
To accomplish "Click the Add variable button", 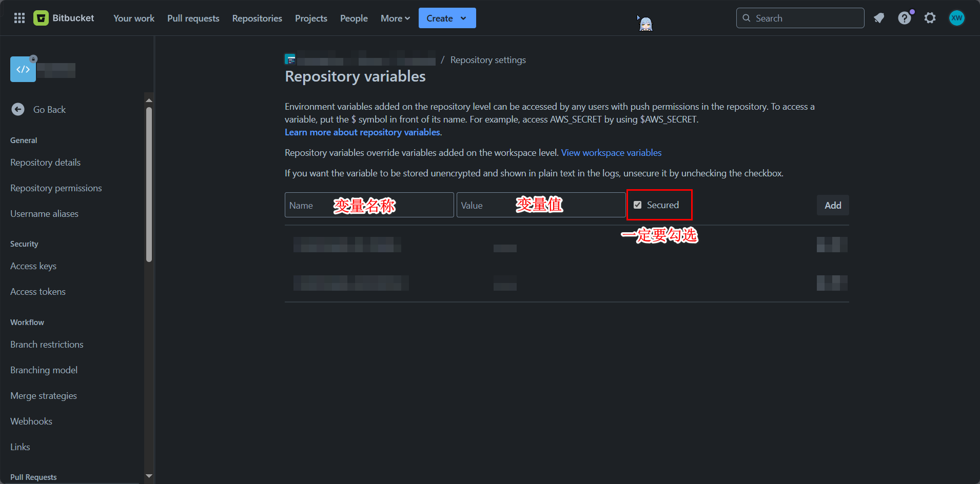I will tap(832, 205).
